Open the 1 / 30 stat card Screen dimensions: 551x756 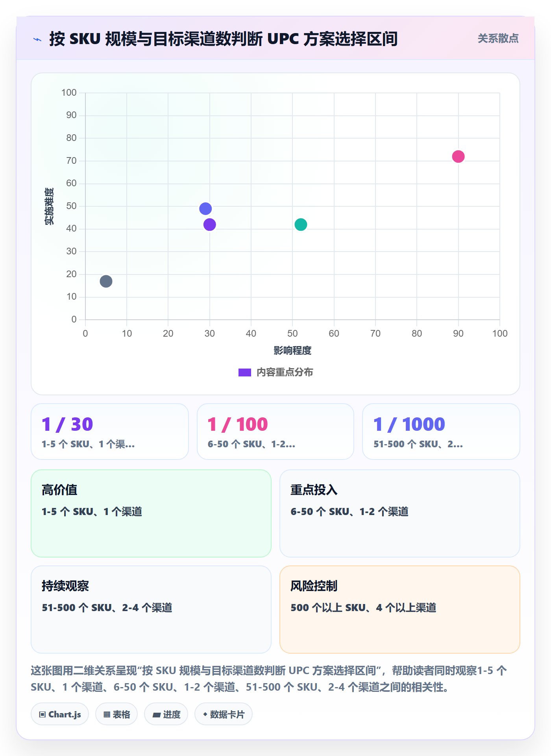coord(110,432)
